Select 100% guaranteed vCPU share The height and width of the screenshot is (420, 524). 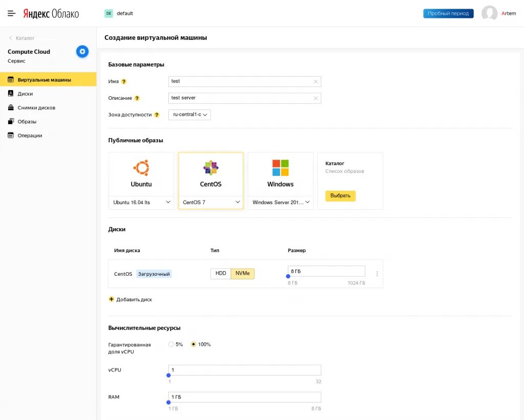193,344
